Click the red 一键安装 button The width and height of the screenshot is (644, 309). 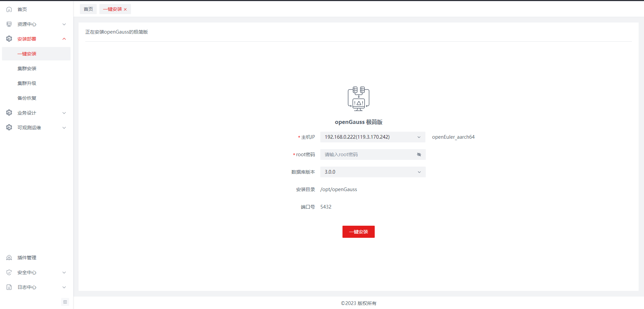(x=358, y=232)
